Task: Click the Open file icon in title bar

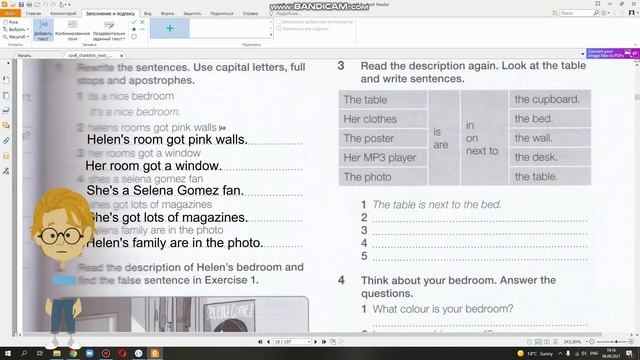Action: pos(13,4)
